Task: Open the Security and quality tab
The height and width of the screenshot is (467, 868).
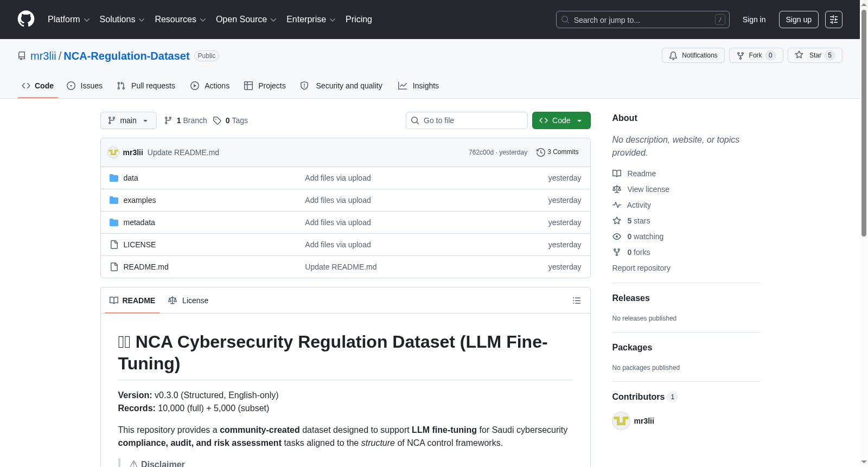Action: (x=341, y=86)
